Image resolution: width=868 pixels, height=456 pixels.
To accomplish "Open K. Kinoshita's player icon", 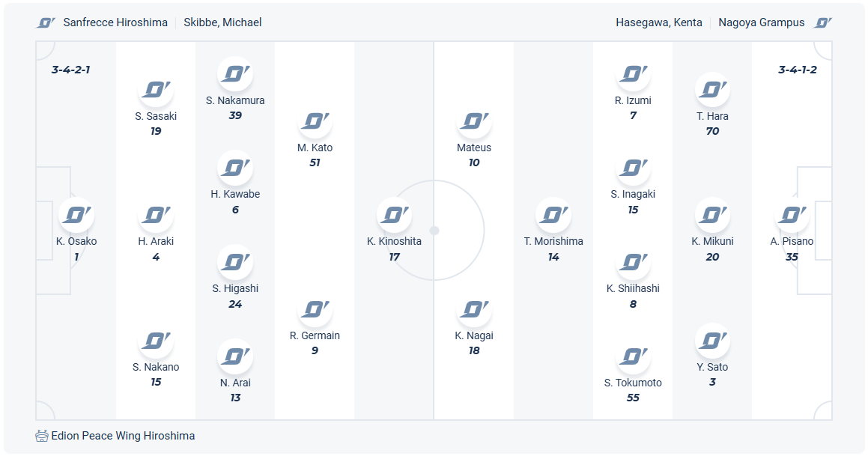I will tap(394, 216).
